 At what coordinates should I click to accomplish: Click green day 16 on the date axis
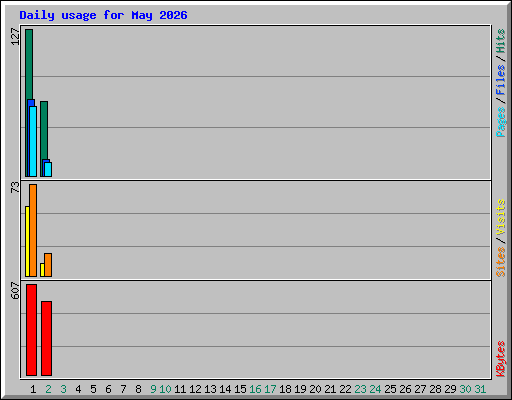click(255, 389)
